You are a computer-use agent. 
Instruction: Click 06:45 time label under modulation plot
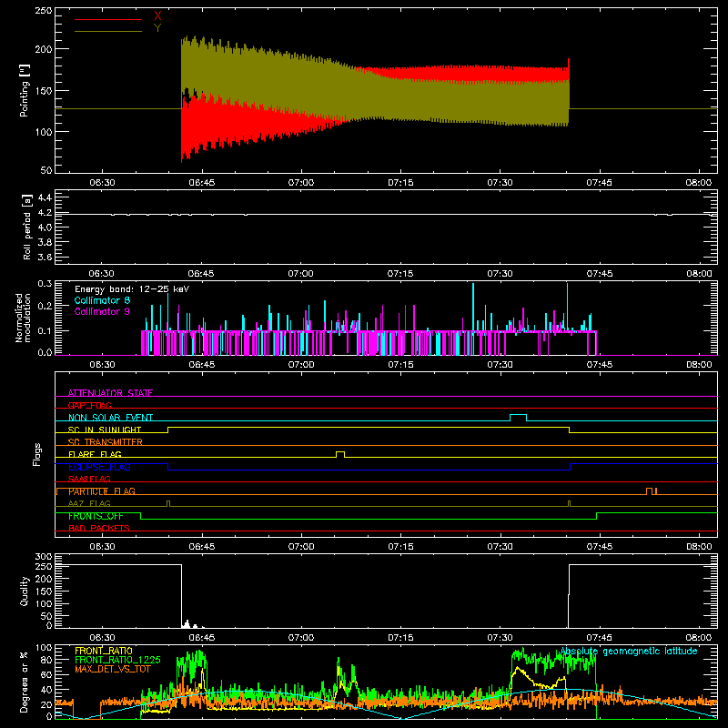pyautogui.click(x=201, y=365)
